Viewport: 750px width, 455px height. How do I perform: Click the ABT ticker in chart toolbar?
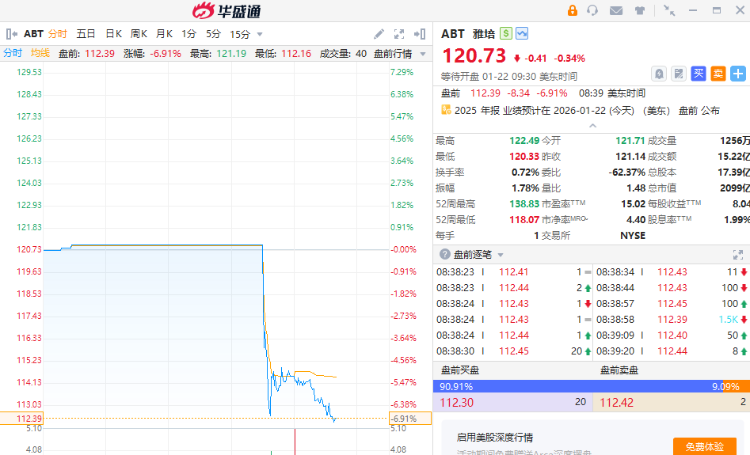[x=33, y=34]
